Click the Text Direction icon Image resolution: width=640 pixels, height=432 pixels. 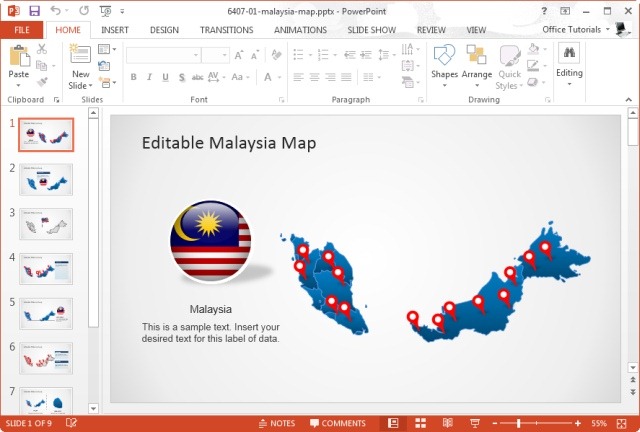click(x=407, y=49)
